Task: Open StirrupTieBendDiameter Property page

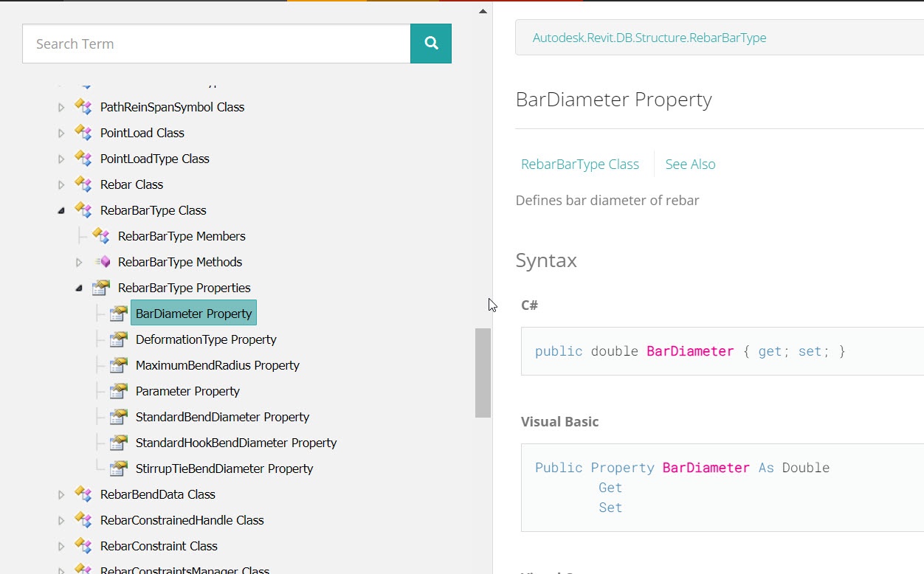Action: point(224,468)
